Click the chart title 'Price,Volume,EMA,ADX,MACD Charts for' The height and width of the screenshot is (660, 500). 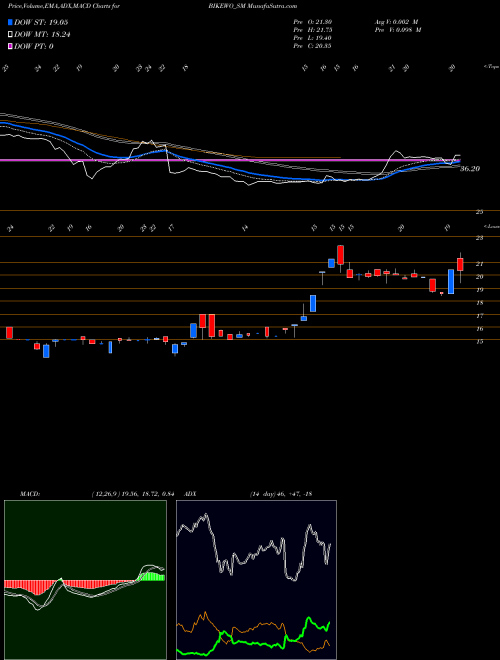tap(63, 6)
